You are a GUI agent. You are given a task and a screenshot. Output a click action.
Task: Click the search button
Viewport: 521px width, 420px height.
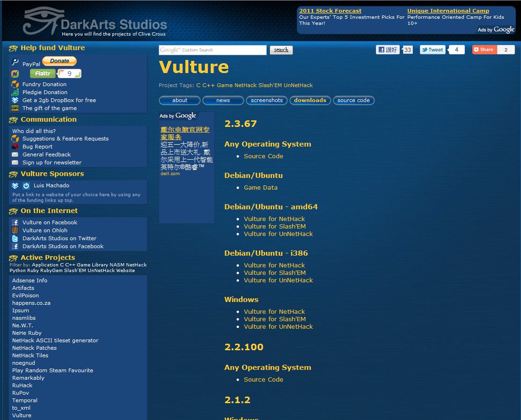point(281,50)
